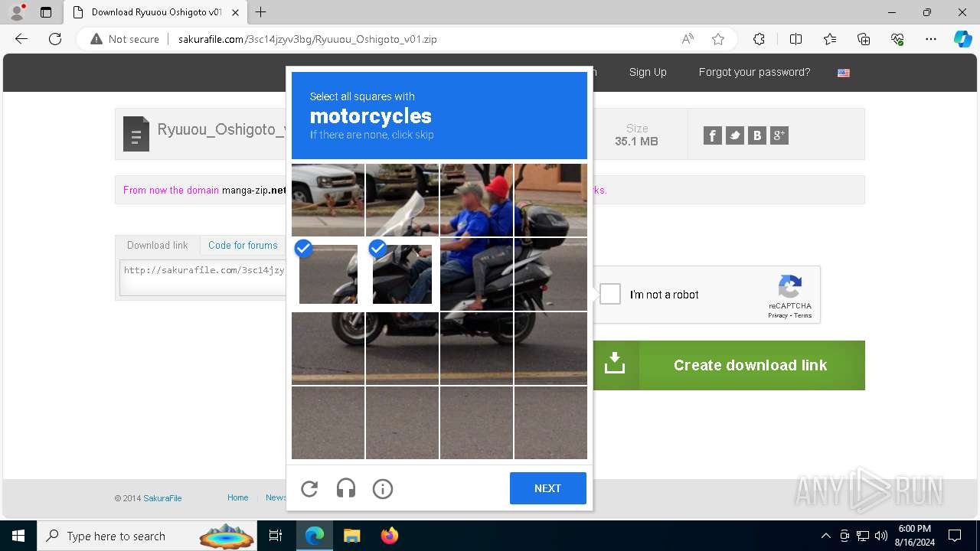Viewport: 980px width, 551px height.
Task: Click the address bar URL
Action: (x=308, y=39)
